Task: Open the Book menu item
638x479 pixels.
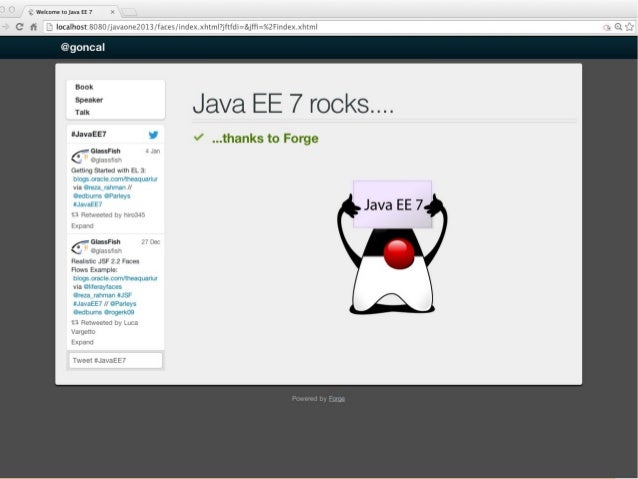Action: 84,87
